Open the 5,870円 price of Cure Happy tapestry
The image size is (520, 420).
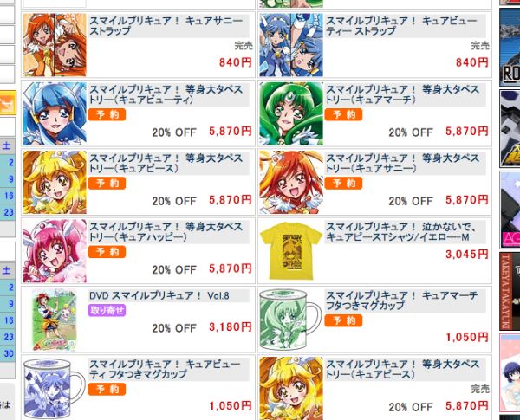pyautogui.click(x=231, y=268)
